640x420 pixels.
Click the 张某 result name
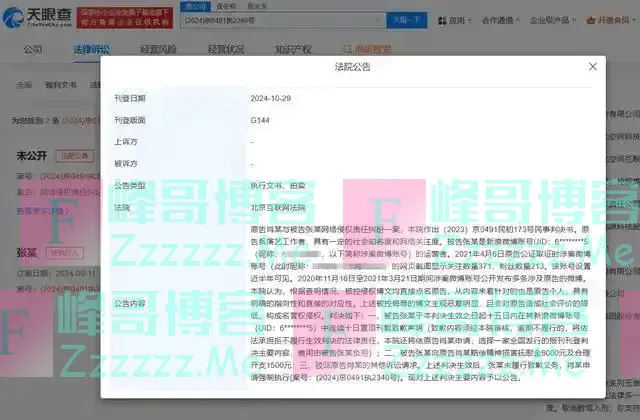(x=27, y=253)
